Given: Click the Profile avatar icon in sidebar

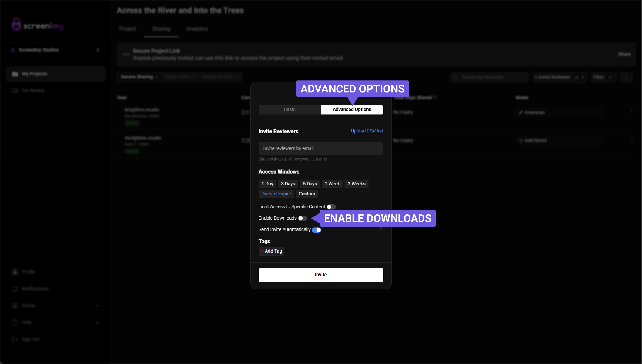Looking at the screenshot, I should [x=15, y=272].
